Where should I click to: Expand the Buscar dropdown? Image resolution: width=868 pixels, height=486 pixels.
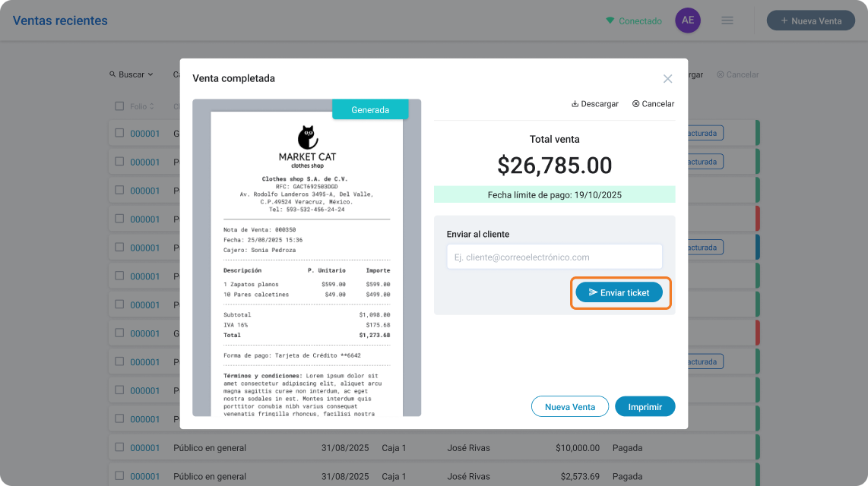point(131,74)
